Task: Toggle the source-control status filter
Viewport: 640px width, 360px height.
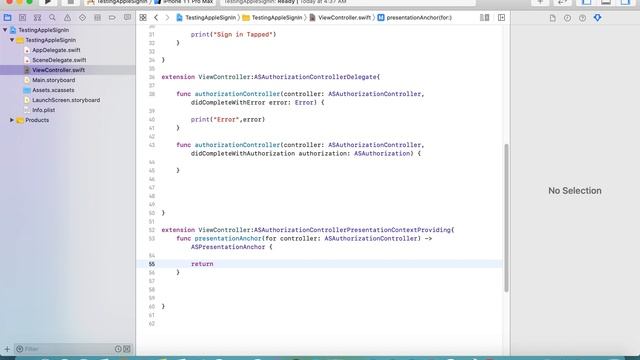Action: coord(127,349)
